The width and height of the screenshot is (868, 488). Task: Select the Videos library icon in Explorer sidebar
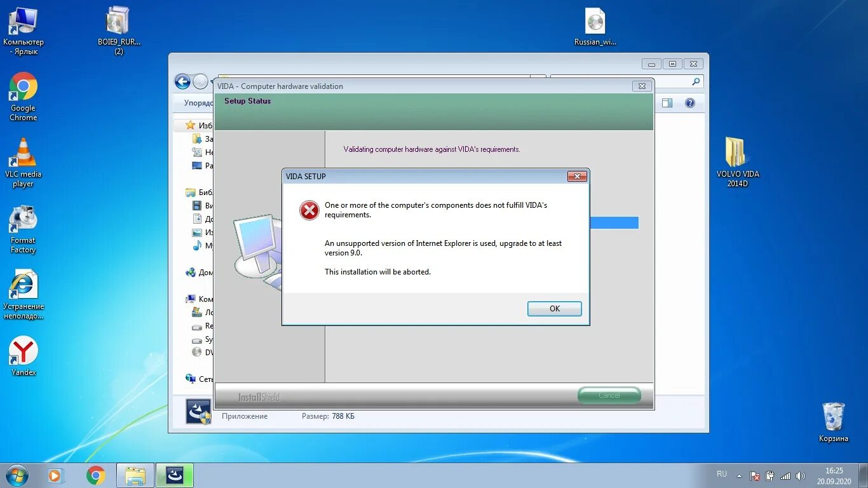tap(197, 205)
